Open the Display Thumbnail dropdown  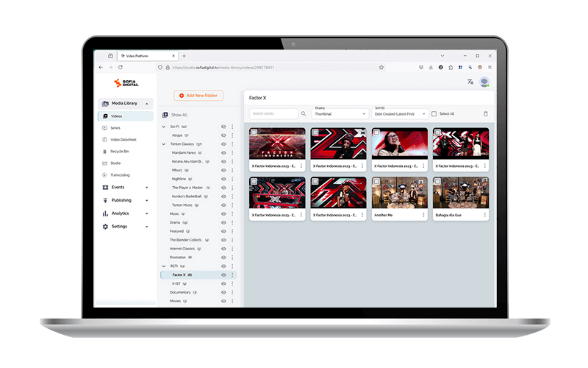coord(340,114)
